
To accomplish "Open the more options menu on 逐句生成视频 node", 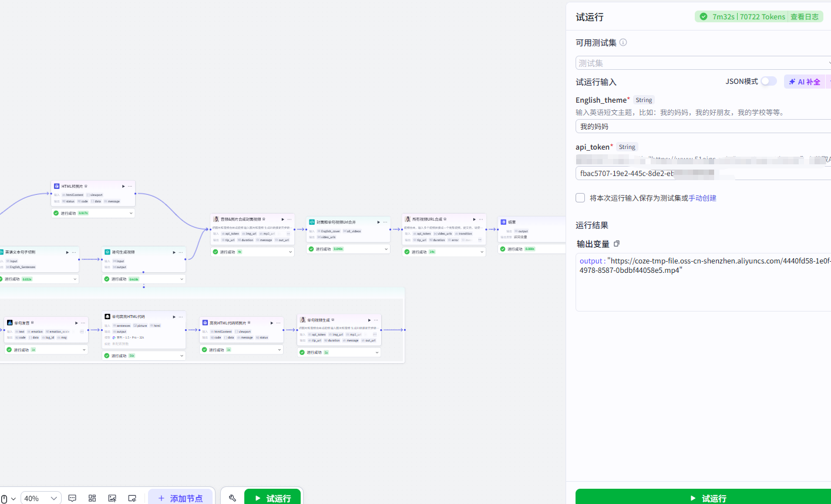I will coord(181,252).
